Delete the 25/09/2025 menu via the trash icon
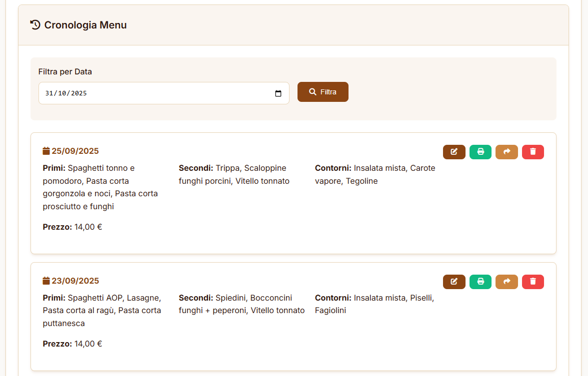This screenshot has height=376, width=588. (533, 152)
